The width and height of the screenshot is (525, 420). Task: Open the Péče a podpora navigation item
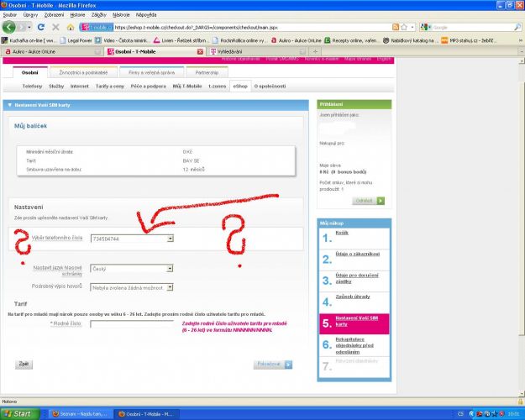(149, 87)
